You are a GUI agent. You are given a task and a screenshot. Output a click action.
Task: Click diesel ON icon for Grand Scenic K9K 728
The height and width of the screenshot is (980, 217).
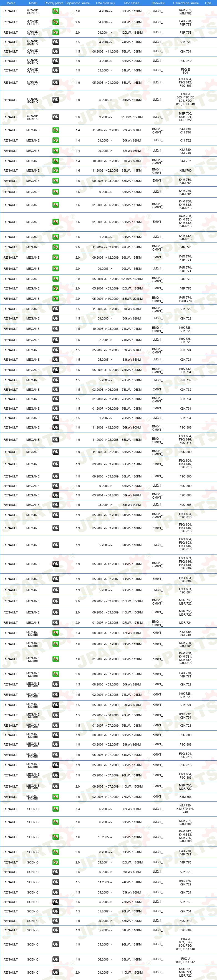(x=56, y=42)
